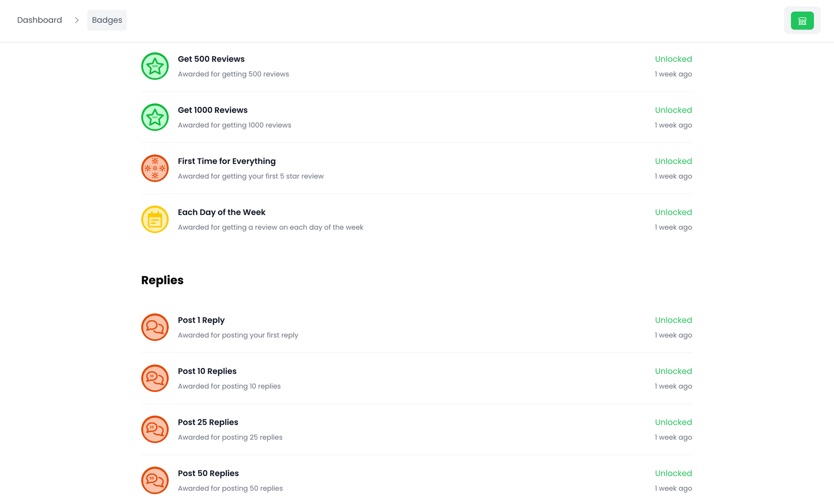
Task: Click Unlocked status for Post 10 Replies
Action: (x=673, y=371)
